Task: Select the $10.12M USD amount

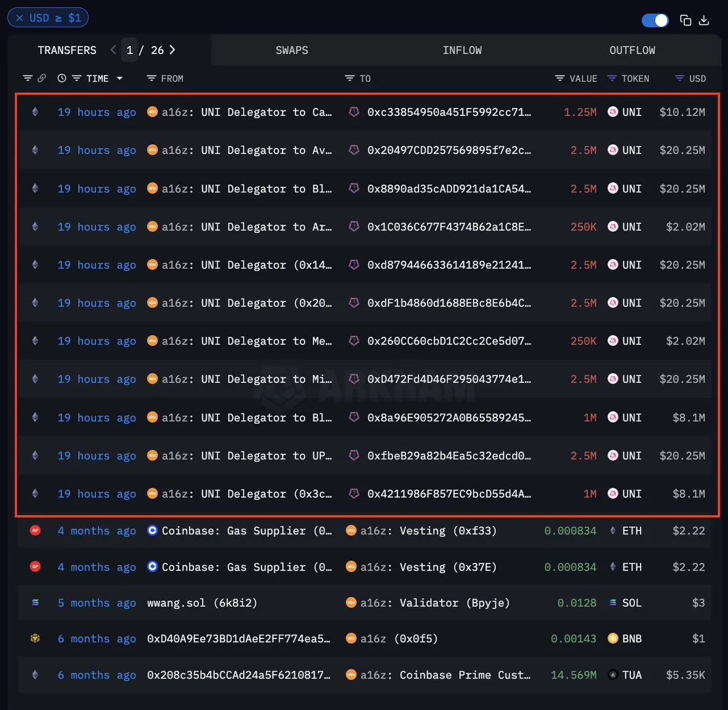Action: pos(682,112)
